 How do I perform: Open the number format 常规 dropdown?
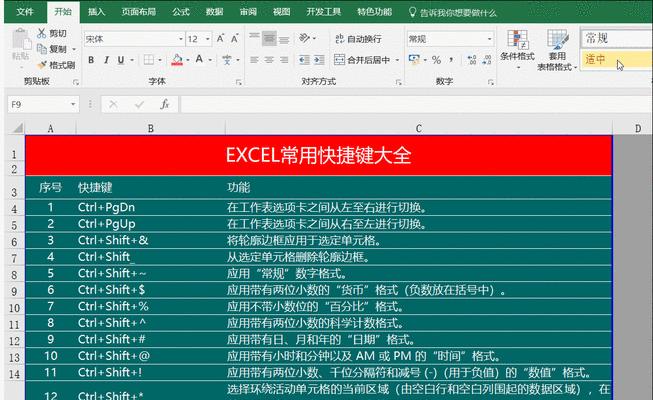click(x=489, y=39)
